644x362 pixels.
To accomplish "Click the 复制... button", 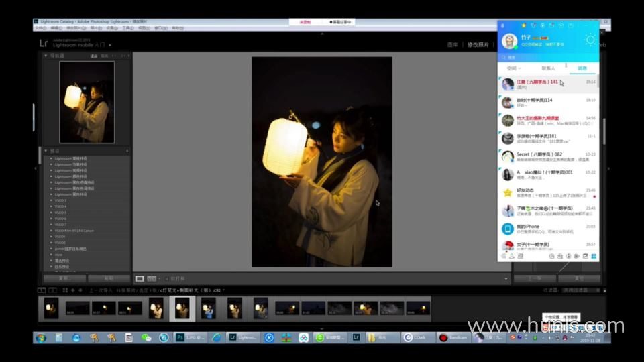I will click(x=65, y=278).
